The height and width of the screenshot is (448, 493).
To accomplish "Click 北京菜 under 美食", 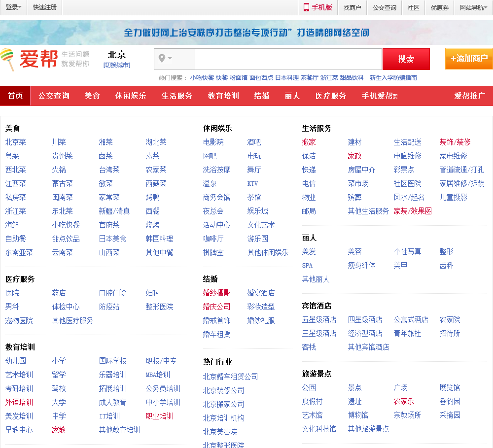I will tap(15, 142).
